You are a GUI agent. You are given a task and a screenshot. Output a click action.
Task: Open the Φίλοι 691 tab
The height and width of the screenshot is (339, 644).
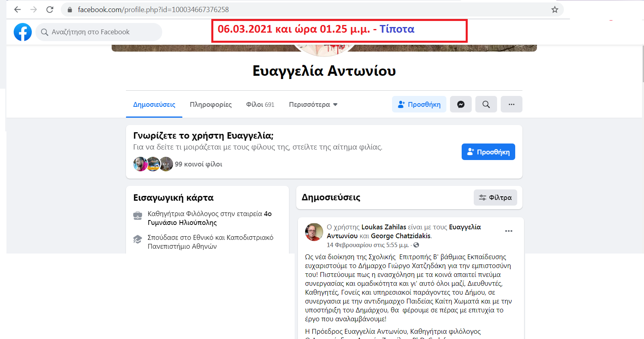pyautogui.click(x=260, y=104)
